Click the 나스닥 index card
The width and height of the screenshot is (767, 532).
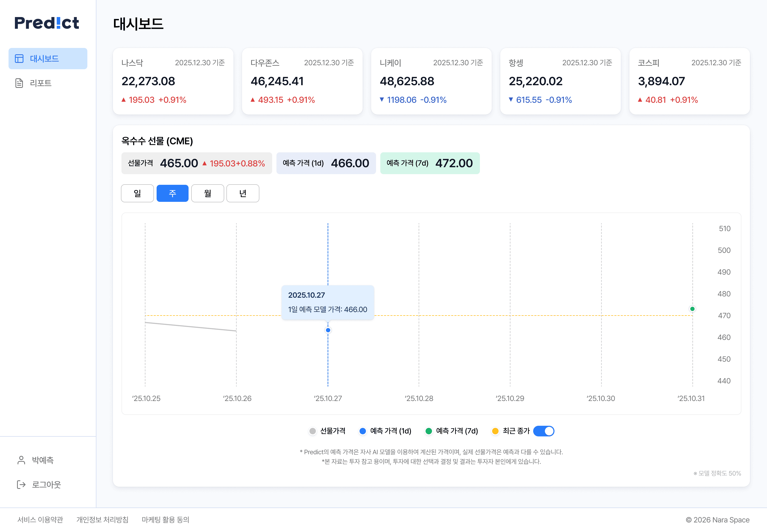click(x=173, y=81)
